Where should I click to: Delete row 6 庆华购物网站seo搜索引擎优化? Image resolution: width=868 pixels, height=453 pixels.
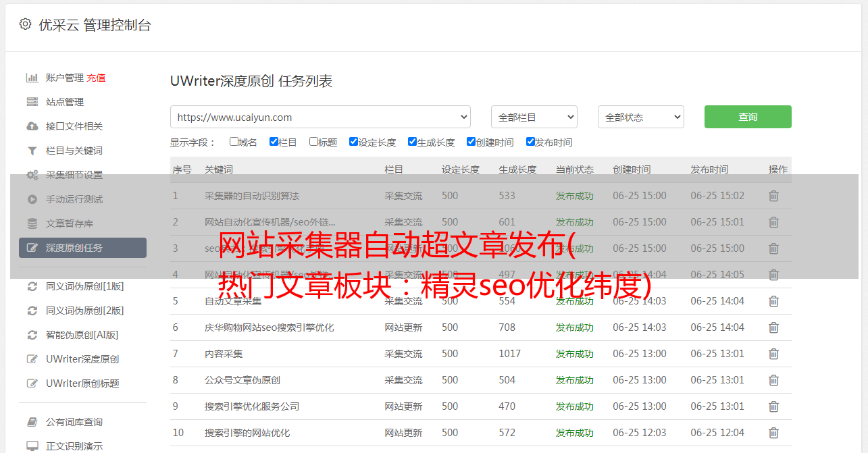pyautogui.click(x=774, y=327)
